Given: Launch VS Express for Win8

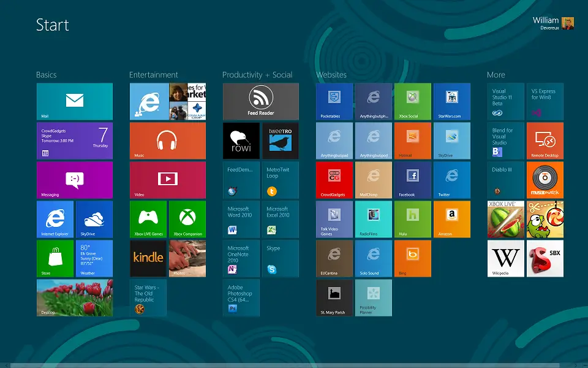Looking at the screenshot, I should pos(545,101).
